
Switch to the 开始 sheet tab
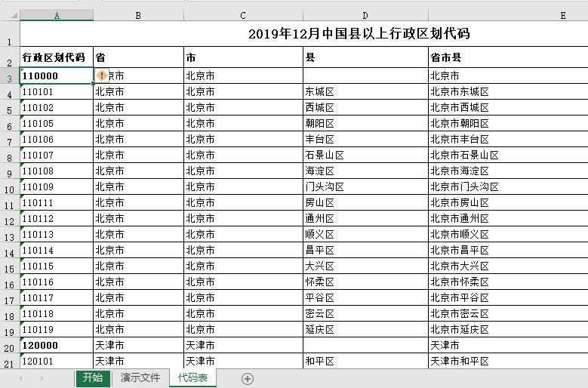(x=93, y=377)
